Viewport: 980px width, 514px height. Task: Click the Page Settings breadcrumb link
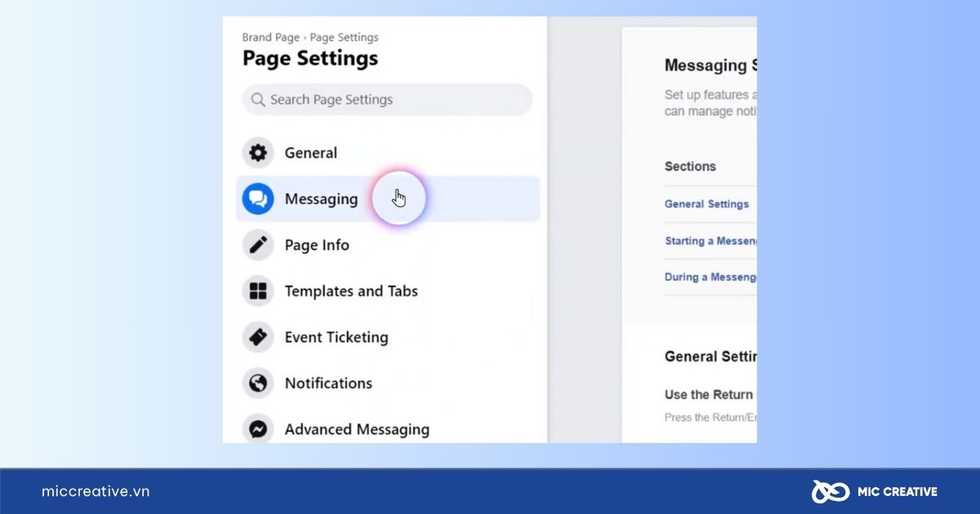coord(344,38)
